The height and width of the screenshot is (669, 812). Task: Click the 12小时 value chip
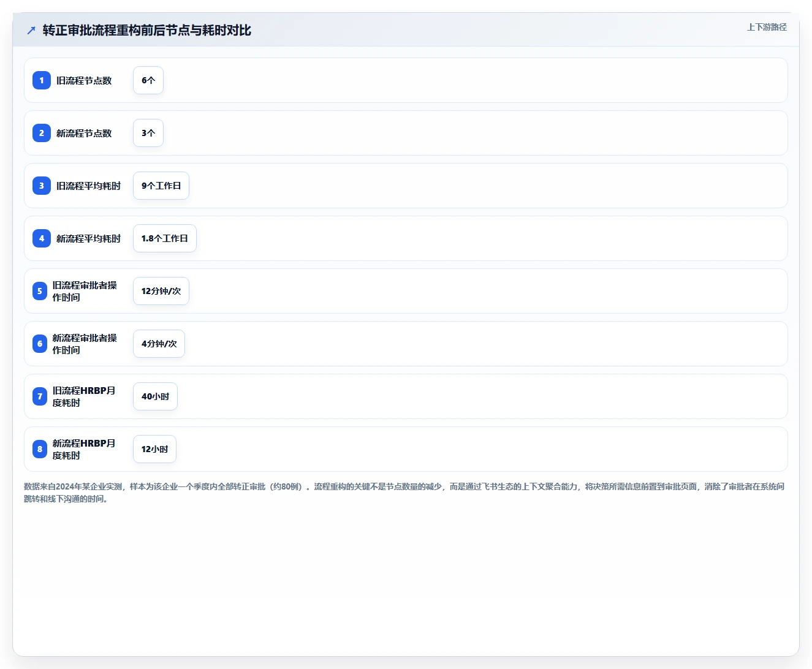[154, 449]
